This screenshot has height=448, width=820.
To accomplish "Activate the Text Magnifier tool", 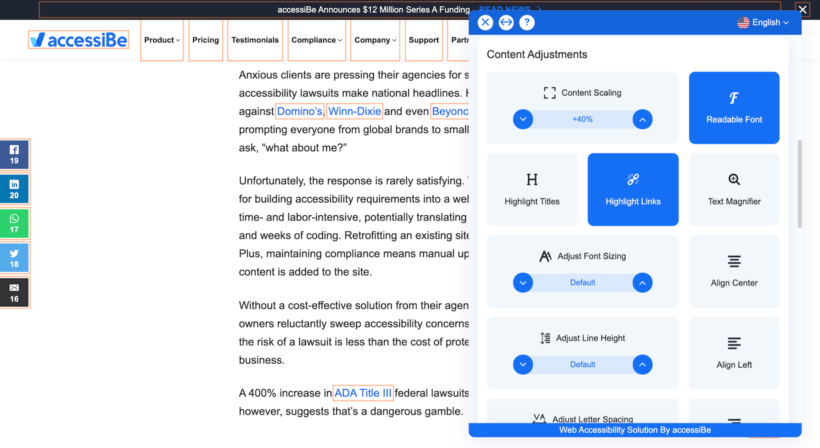I will click(734, 189).
